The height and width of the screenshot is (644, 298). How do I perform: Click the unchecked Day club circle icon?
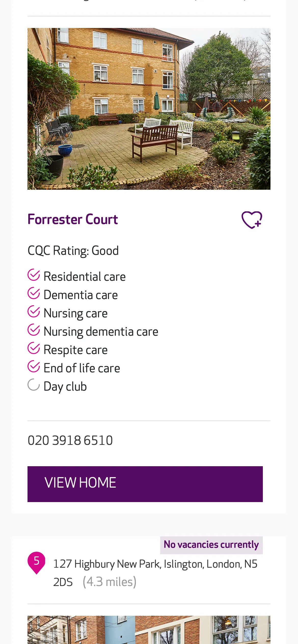pos(34,385)
